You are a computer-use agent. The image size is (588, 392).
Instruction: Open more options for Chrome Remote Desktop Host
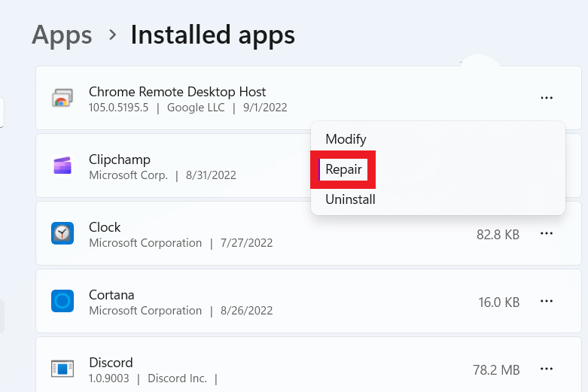tap(547, 98)
